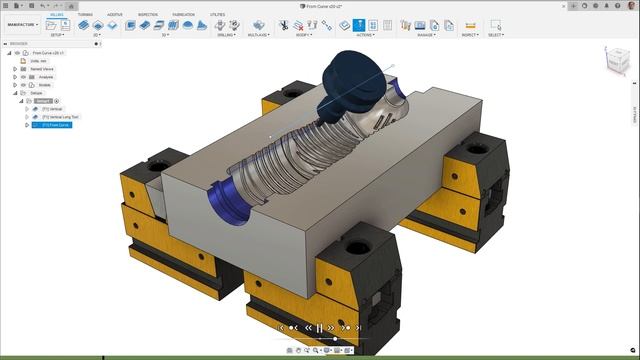
Task: Jump simulation to the end
Action: (359, 328)
